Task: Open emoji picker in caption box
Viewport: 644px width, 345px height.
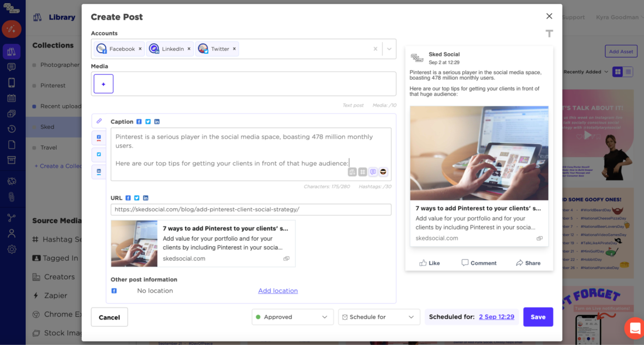Action: [383, 172]
